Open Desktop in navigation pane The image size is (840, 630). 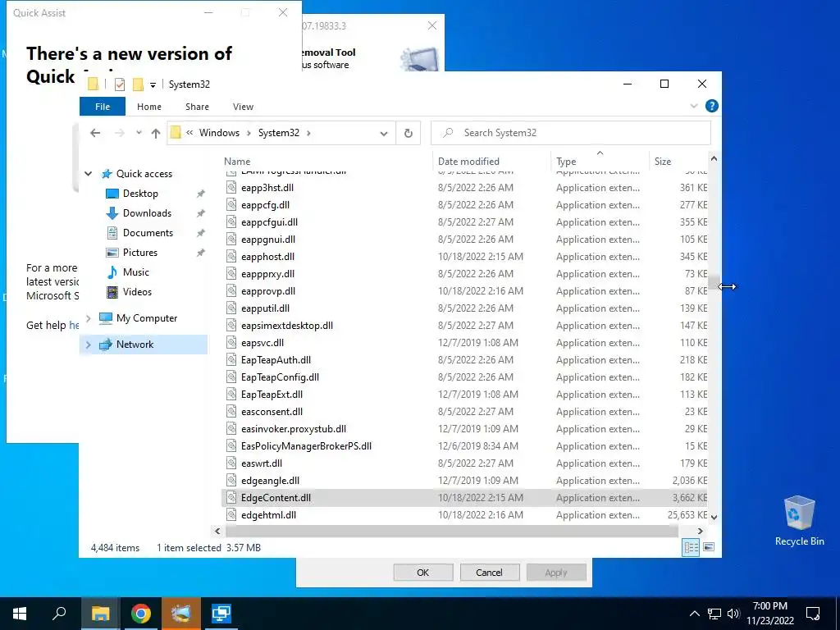(140, 194)
